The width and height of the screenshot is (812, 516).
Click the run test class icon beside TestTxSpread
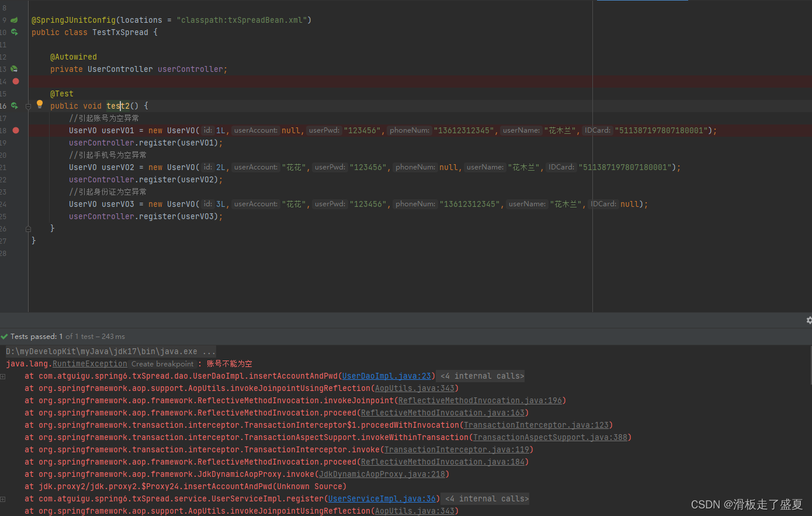(14, 32)
